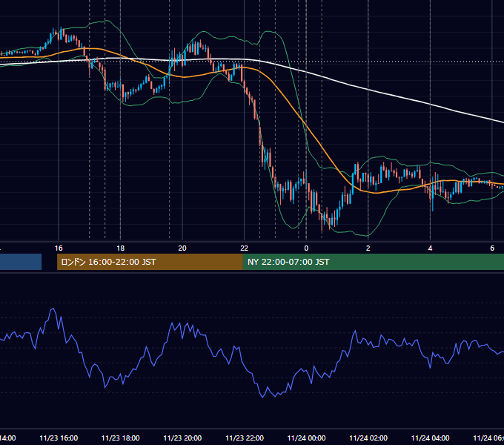Click the "11/24 02:00" date label
Image resolution: width=504 pixels, height=445 pixels.
pyautogui.click(x=368, y=438)
